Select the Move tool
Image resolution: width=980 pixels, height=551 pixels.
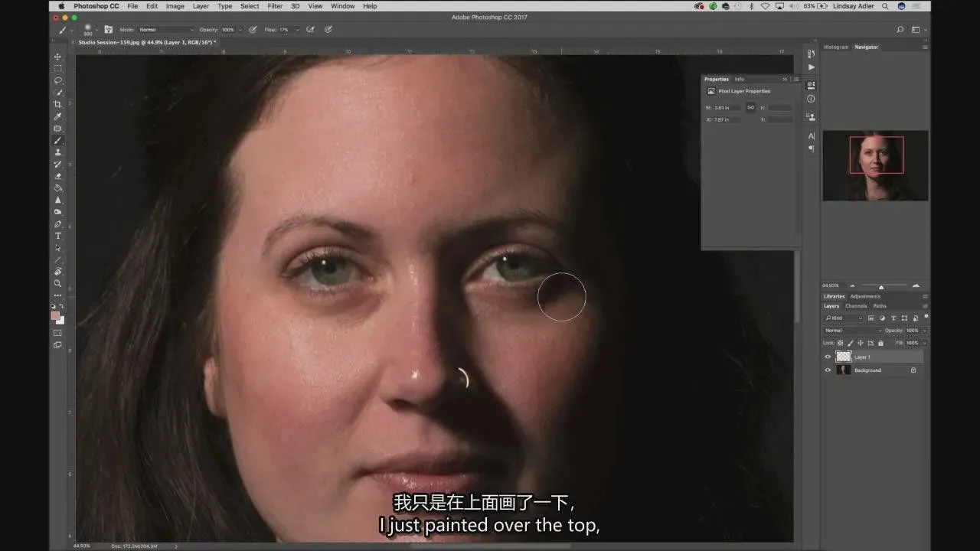pyautogui.click(x=57, y=57)
